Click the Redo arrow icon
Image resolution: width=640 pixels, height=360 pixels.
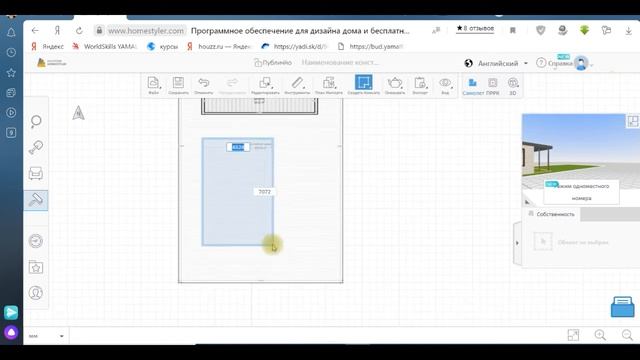pyautogui.click(x=232, y=85)
